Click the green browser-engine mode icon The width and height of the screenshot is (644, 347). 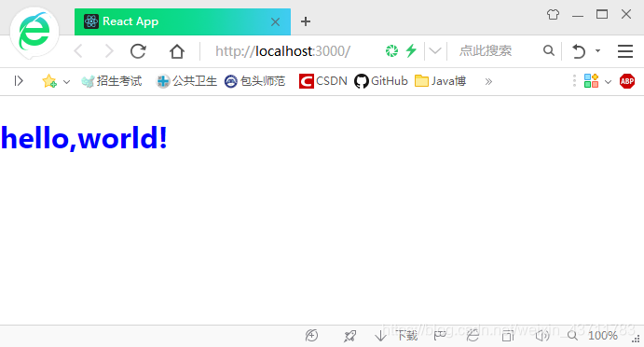point(391,51)
